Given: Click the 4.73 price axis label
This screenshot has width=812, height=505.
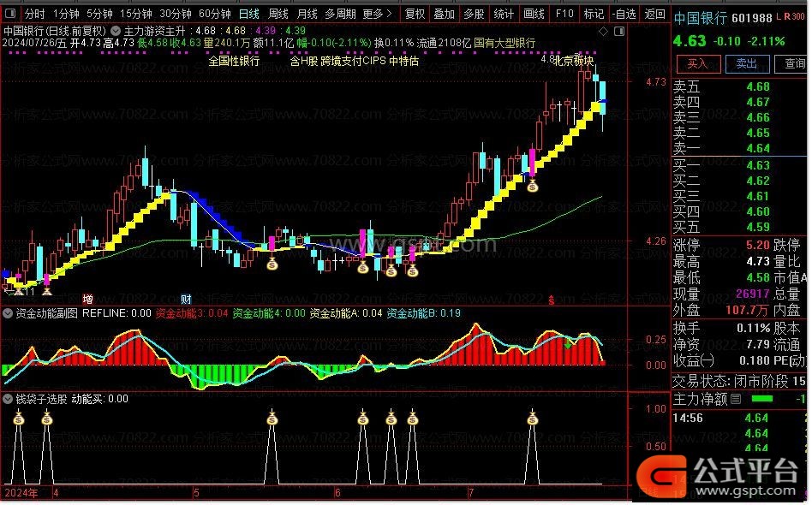Looking at the screenshot, I should click(655, 82).
